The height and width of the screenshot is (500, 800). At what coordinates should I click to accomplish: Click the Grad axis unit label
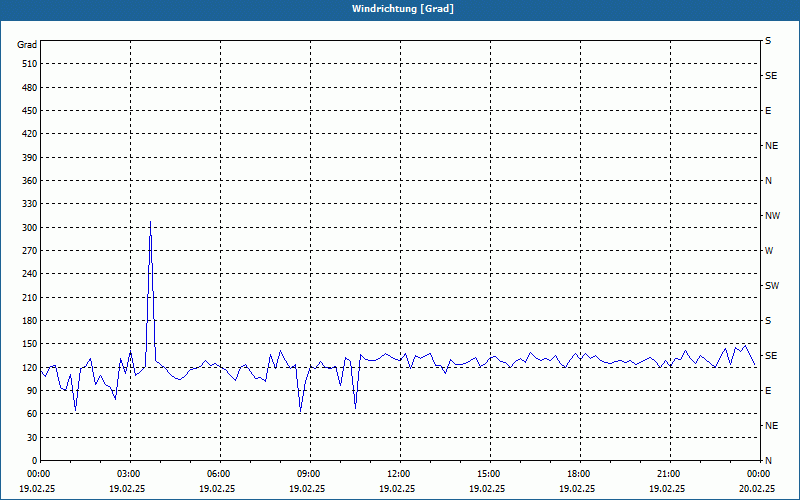pos(27,45)
